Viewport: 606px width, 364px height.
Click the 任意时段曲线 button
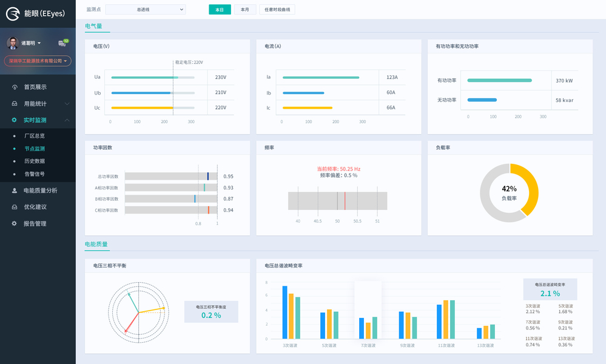point(277,10)
